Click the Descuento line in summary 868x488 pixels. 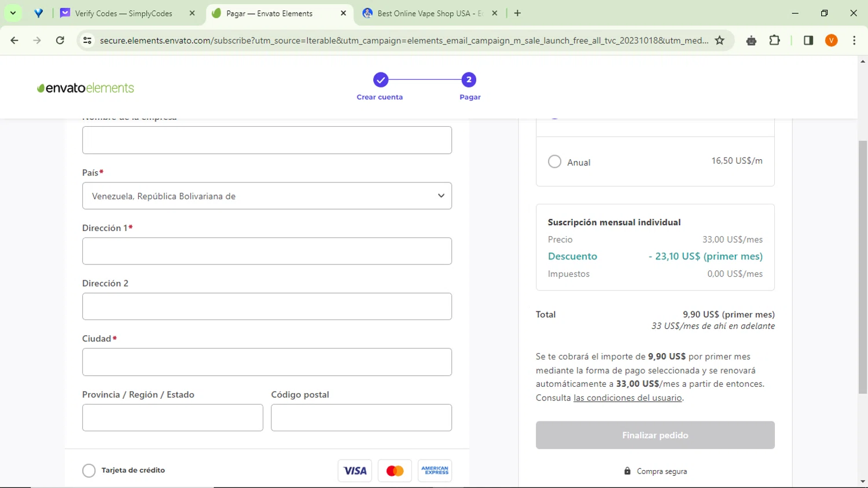tap(655, 256)
